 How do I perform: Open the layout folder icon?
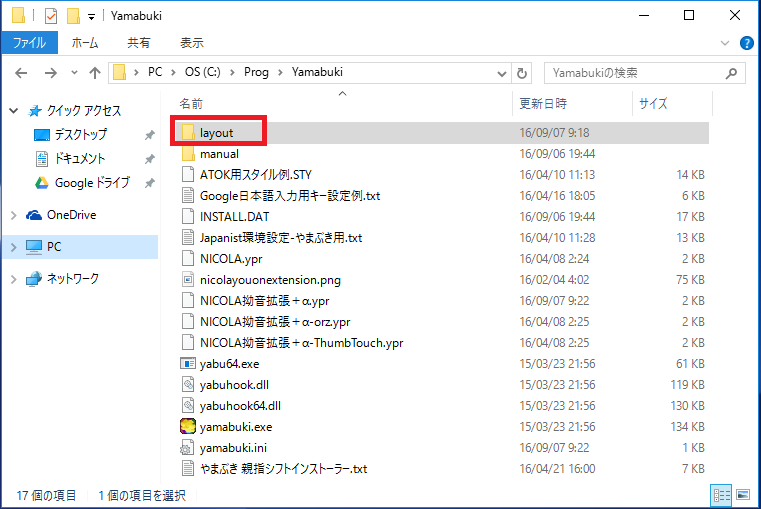click(188, 132)
